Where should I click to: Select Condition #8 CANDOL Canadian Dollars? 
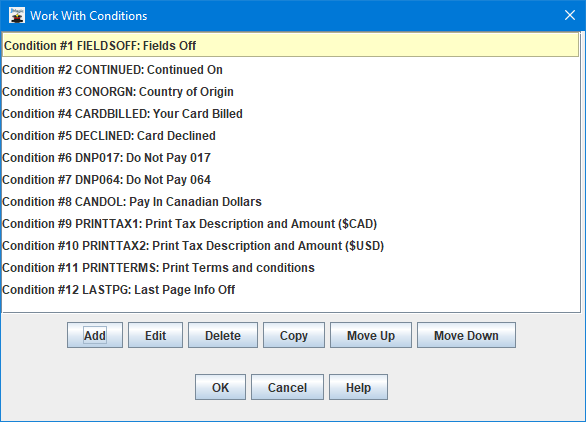click(290, 202)
